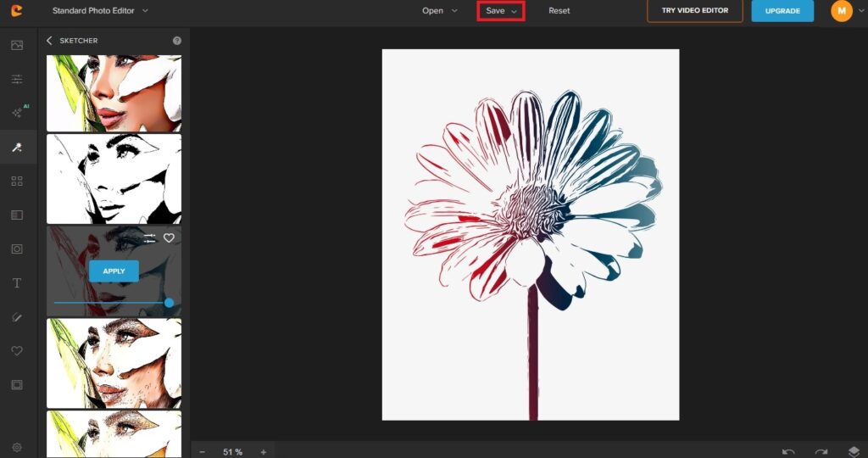The image size is (868, 458).
Task: Open the image manager sidebar icon
Action: (x=17, y=45)
